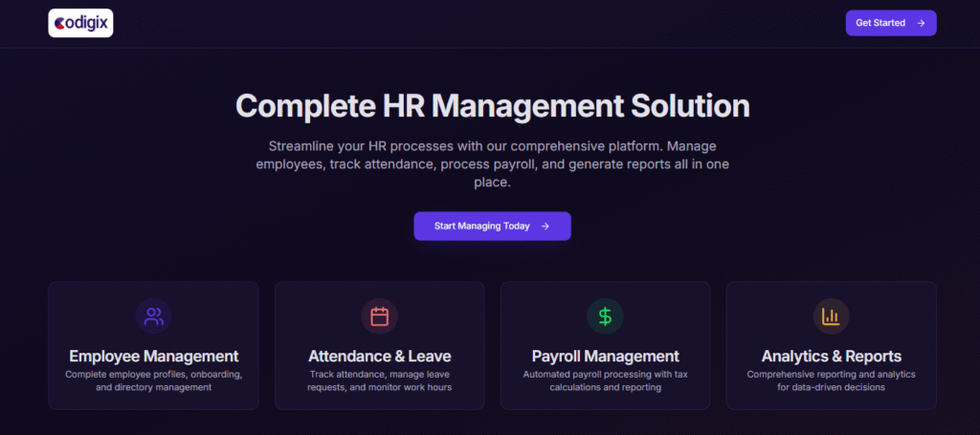This screenshot has height=435, width=980.
Task: Click the Codigix logo in the header
Action: tap(80, 23)
